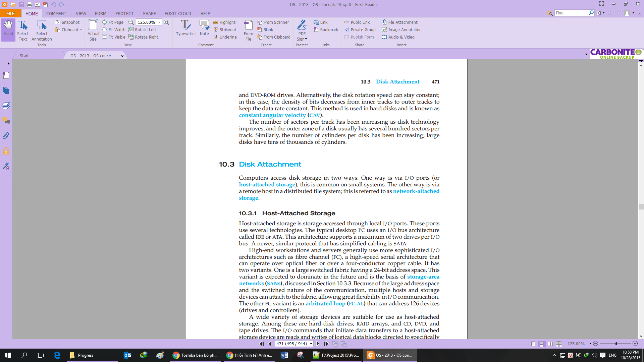This screenshot has width=644, height=362.
Task: Expand the left navigation panel arrow
Action: click(8, 63)
